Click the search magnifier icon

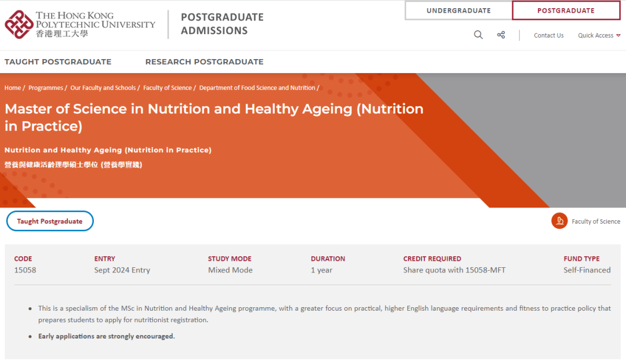(x=478, y=35)
